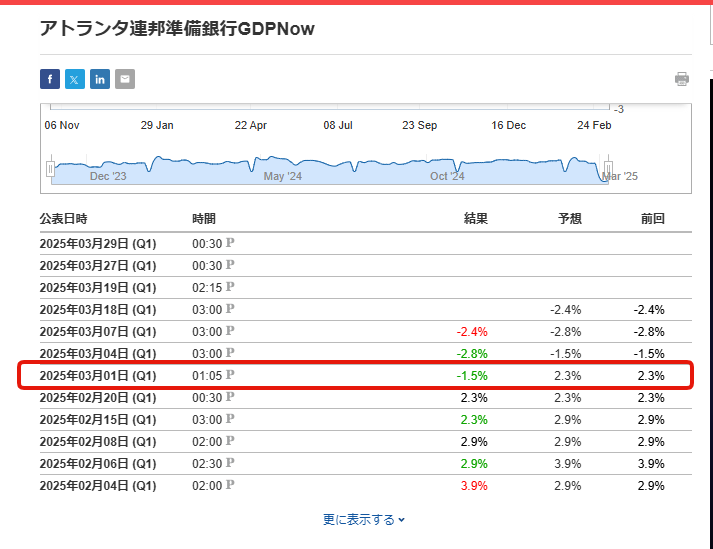Viewport: 713px width, 549px height.
Task: Click preliminary P icon in 2025年03月04日 row
Action: 230,353
